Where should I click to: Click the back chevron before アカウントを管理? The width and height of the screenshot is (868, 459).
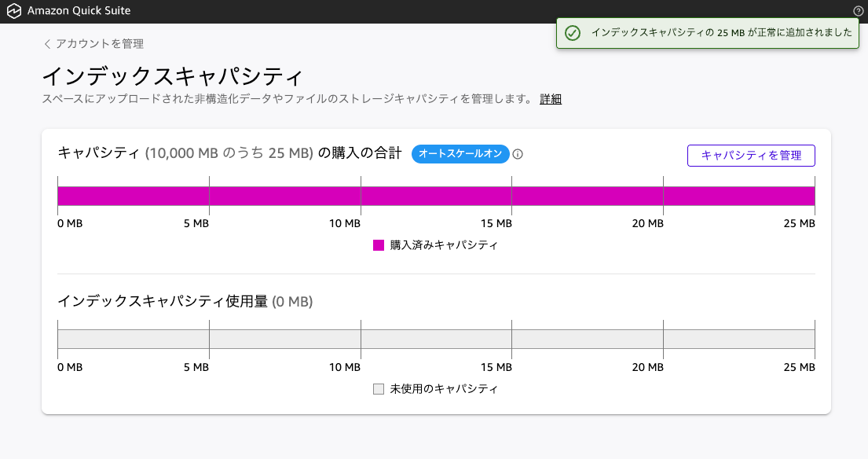pyautogui.click(x=47, y=44)
